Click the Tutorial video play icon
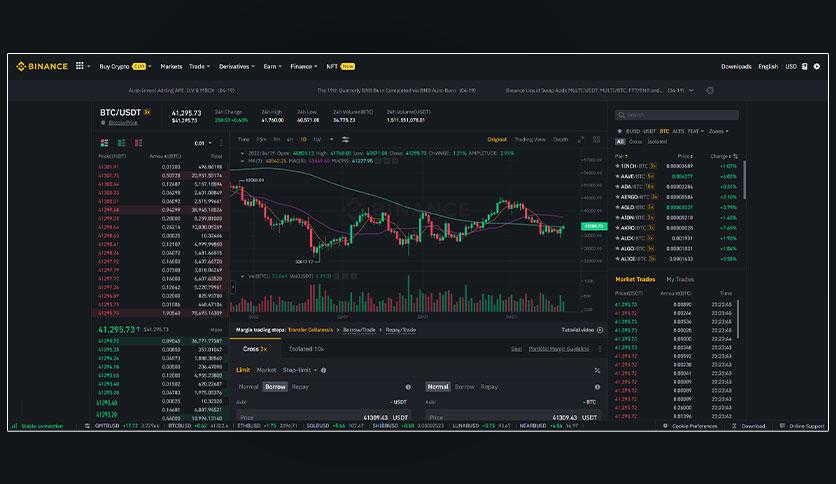 pos(600,330)
